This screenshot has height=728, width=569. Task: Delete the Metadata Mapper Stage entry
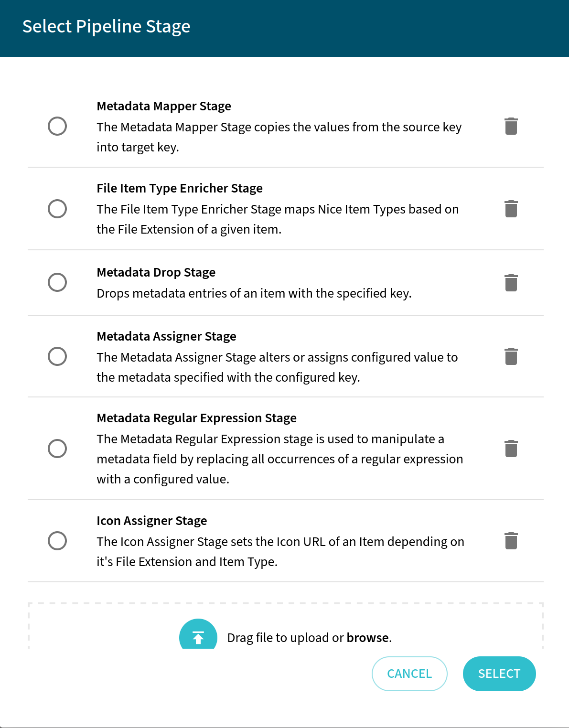tap(511, 127)
